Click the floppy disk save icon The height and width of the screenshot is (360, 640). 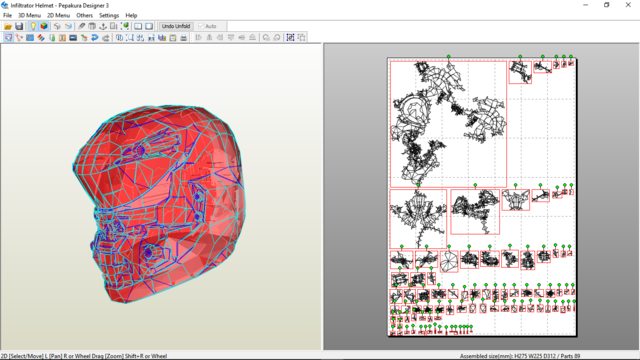point(19,27)
